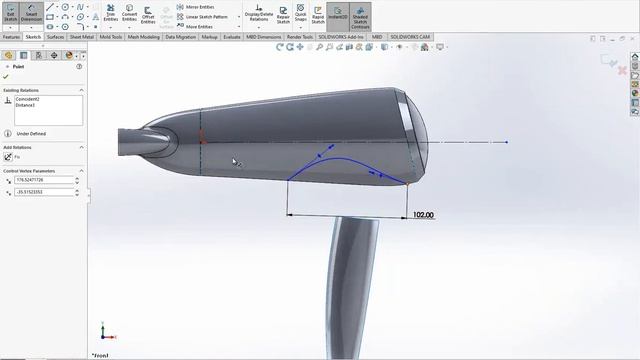640x360 pixels.
Task: Select Distance3 in relations list
Action: (x=25, y=105)
